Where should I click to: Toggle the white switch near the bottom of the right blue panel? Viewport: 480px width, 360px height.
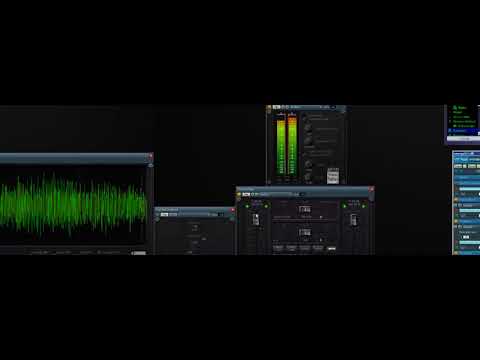(x=466, y=237)
